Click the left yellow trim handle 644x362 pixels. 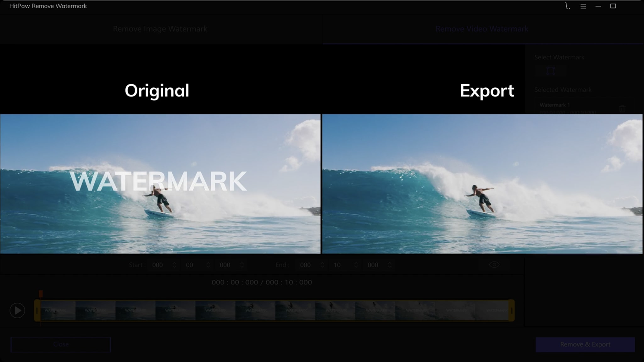(37, 310)
